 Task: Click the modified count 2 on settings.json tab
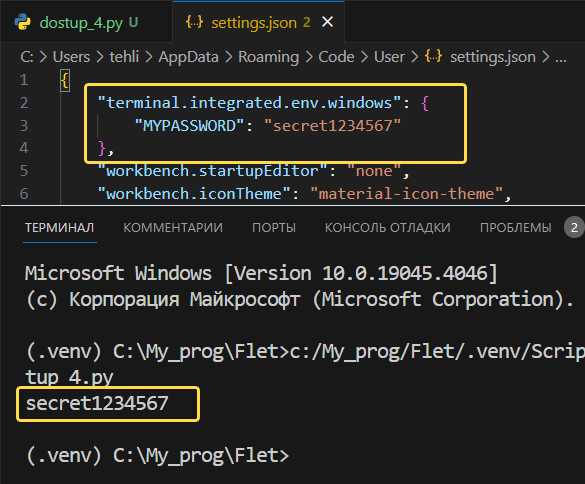[307, 23]
